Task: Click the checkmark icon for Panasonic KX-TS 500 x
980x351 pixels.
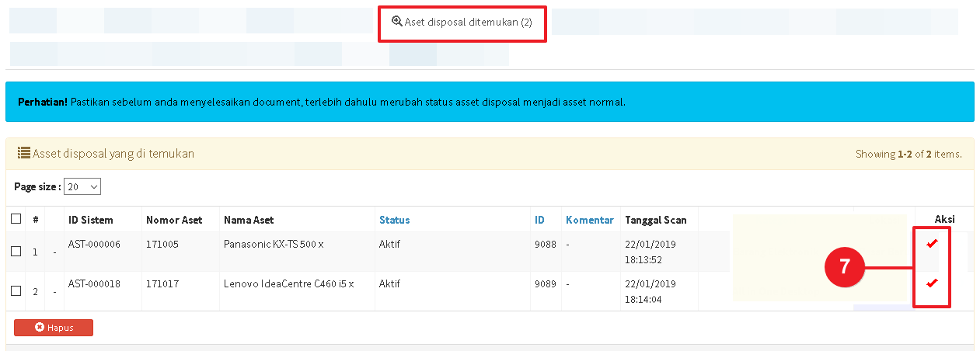Action: [x=932, y=244]
